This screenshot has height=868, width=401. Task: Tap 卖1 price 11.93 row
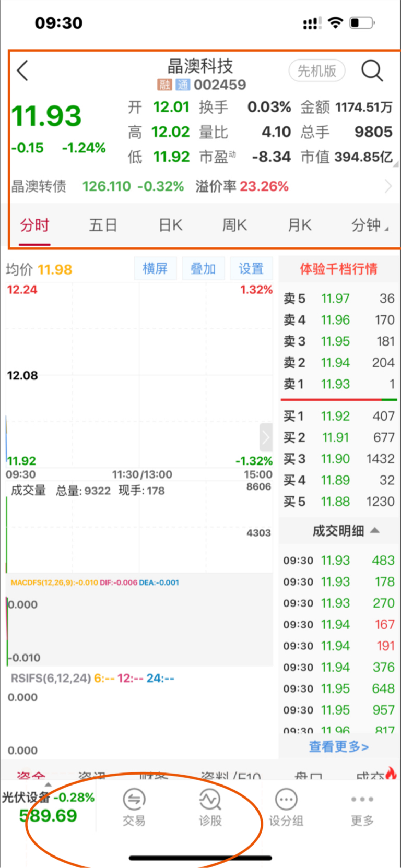339,384
